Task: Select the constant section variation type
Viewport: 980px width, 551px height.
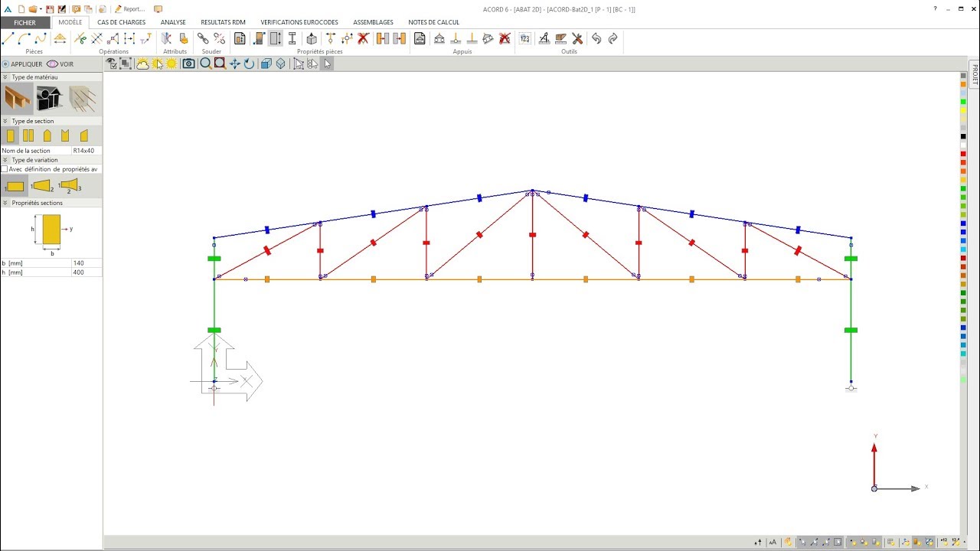Action: pos(15,185)
